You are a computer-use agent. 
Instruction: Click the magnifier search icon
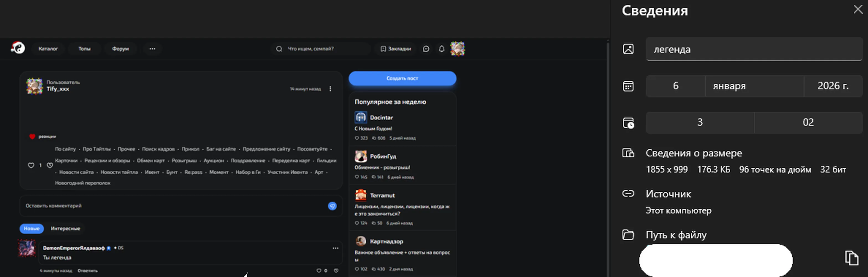[x=279, y=49]
